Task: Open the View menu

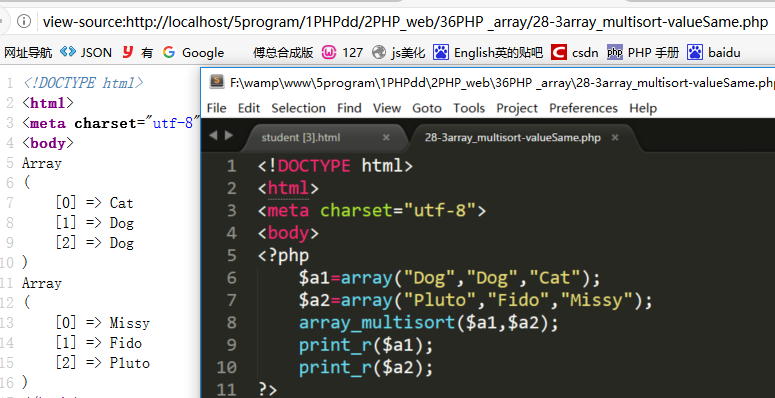Action: coord(387,108)
